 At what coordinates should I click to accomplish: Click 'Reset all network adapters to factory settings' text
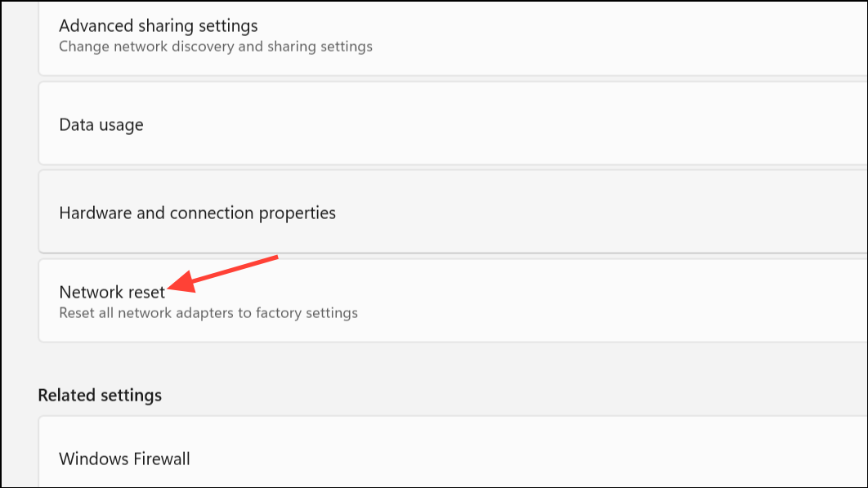[208, 313]
